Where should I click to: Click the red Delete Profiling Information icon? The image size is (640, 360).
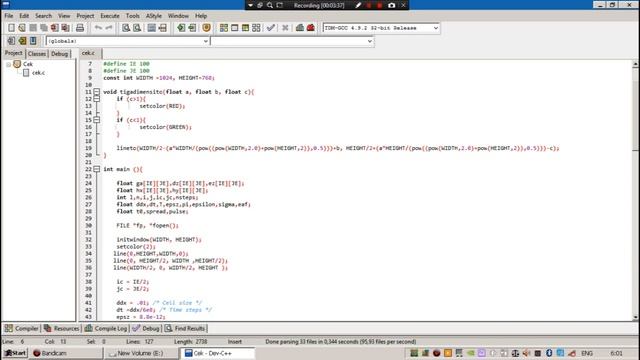click(x=311, y=28)
